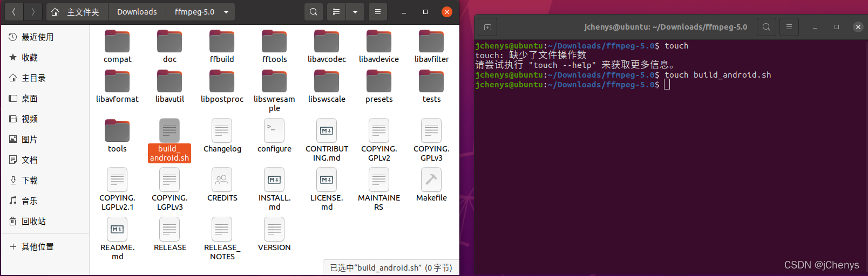
Task: Open a new tab in the terminal
Action: (487, 27)
